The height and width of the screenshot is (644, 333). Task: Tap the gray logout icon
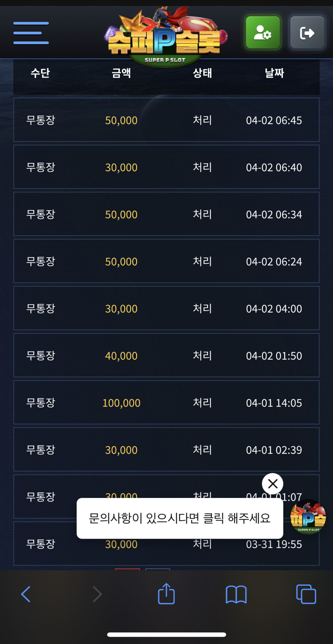pyautogui.click(x=307, y=33)
